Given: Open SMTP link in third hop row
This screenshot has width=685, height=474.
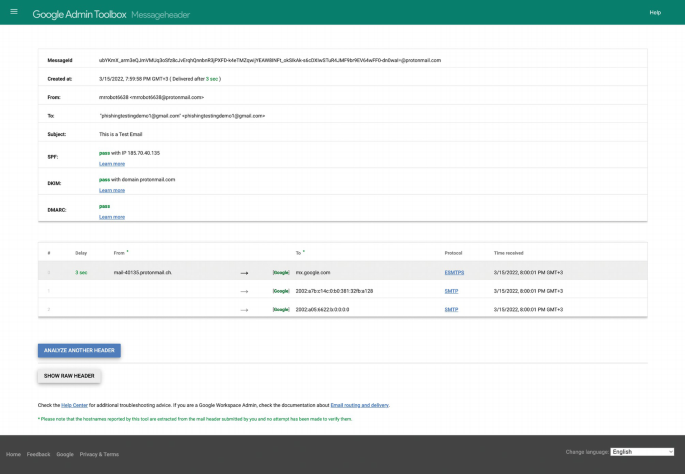Looking at the screenshot, I should point(451,310).
